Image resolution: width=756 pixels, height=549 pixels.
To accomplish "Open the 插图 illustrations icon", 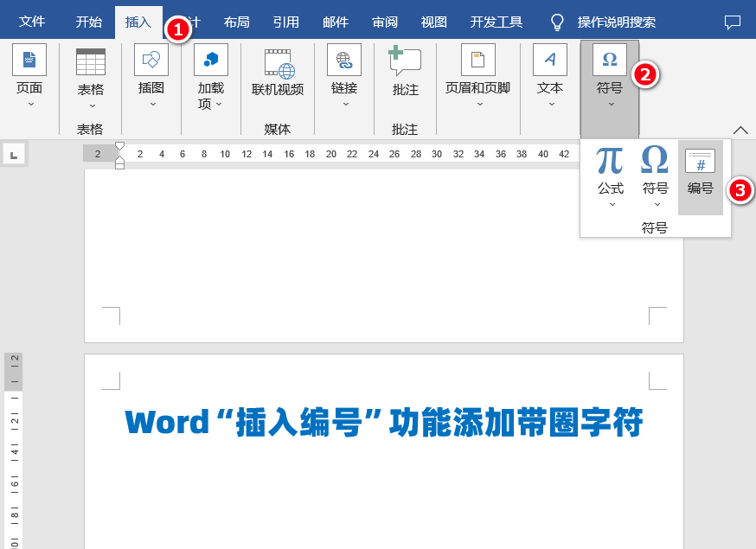I will click(x=151, y=60).
